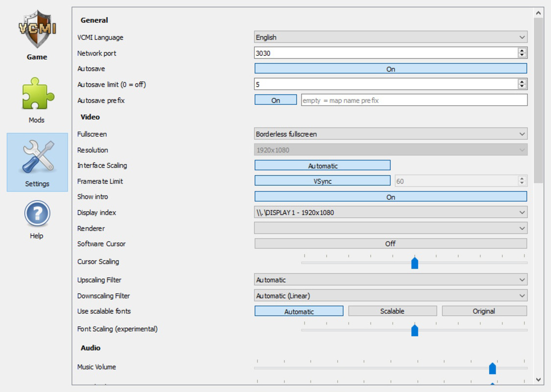Click the disabled Resolution 1920x1080 dropdown
Viewport: 551px width, 392px height.
pyautogui.click(x=390, y=150)
